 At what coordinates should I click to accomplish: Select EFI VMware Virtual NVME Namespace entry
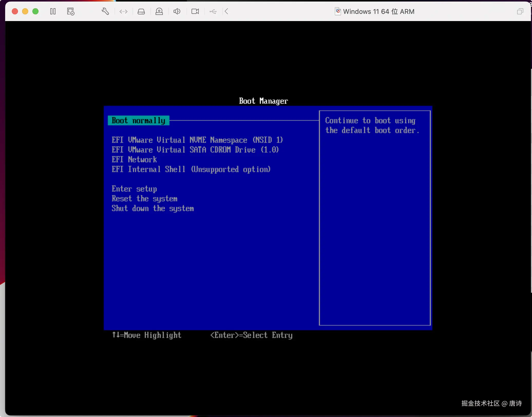coord(197,140)
